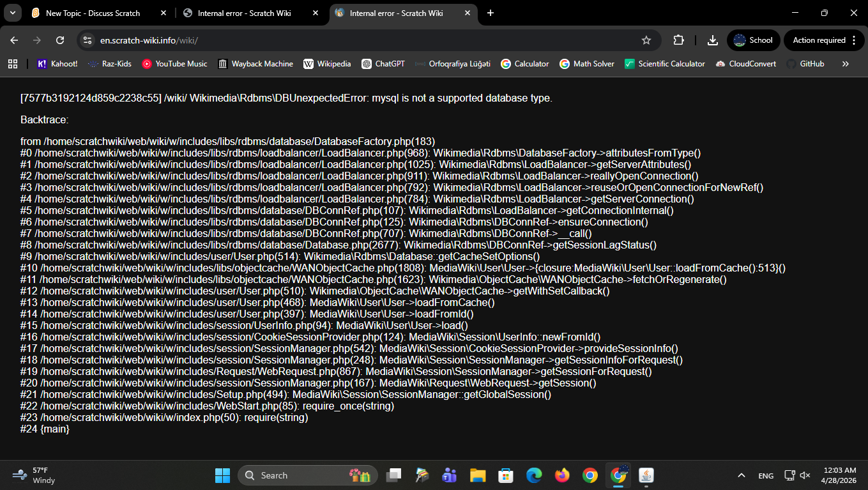The width and height of the screenshot is (868, 490).
Task: Click the '#24 {main}' backtrace line
Action: pos(45,429)
